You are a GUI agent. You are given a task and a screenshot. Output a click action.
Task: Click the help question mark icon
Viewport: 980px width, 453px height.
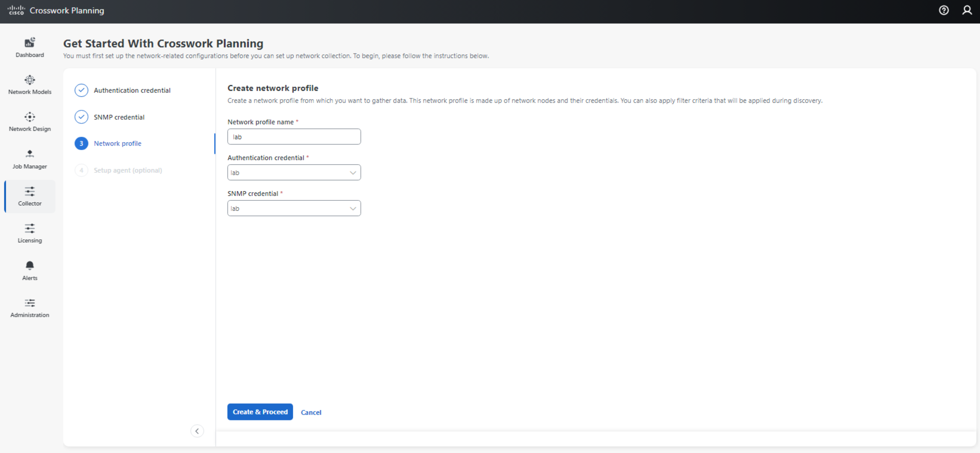(944, 10)
